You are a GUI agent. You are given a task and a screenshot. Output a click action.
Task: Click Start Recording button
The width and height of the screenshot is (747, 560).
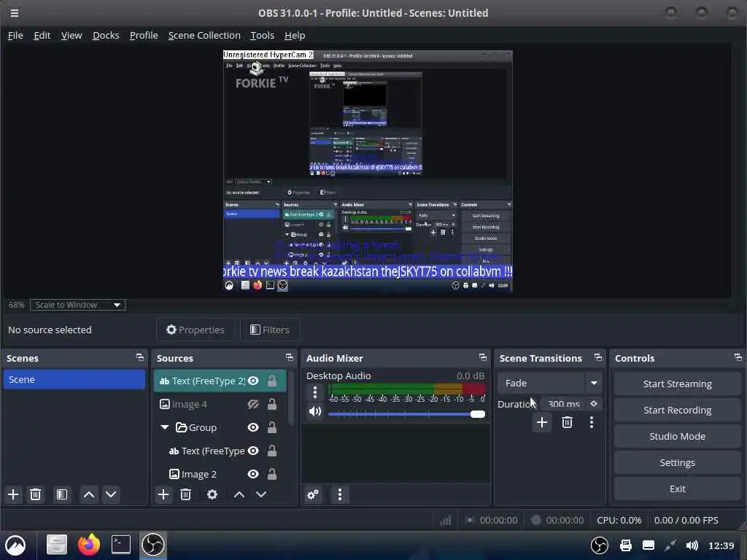click(x=677, y=410)
